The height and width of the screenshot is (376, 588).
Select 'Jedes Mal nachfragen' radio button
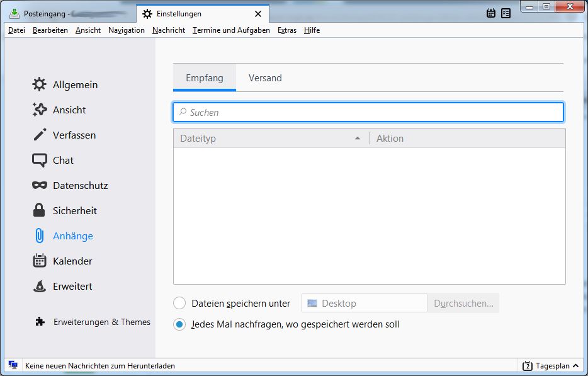point(179,324)
